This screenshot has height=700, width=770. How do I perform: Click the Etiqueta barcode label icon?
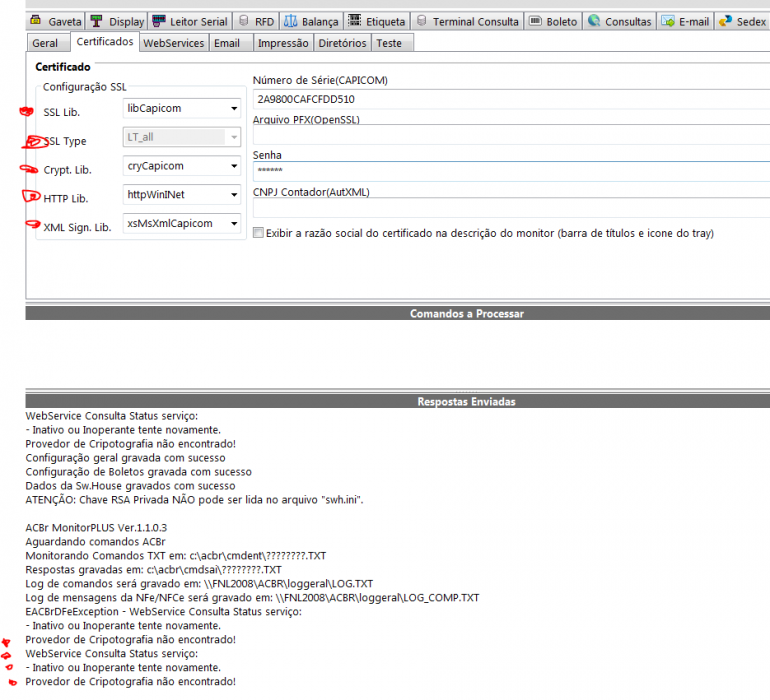(x=355, y=21)
